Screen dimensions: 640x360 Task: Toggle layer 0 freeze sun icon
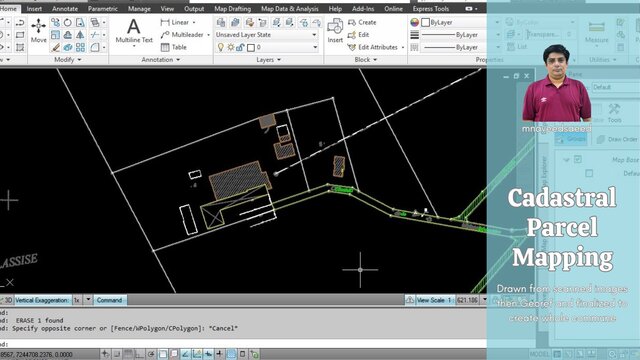point(231,47)
